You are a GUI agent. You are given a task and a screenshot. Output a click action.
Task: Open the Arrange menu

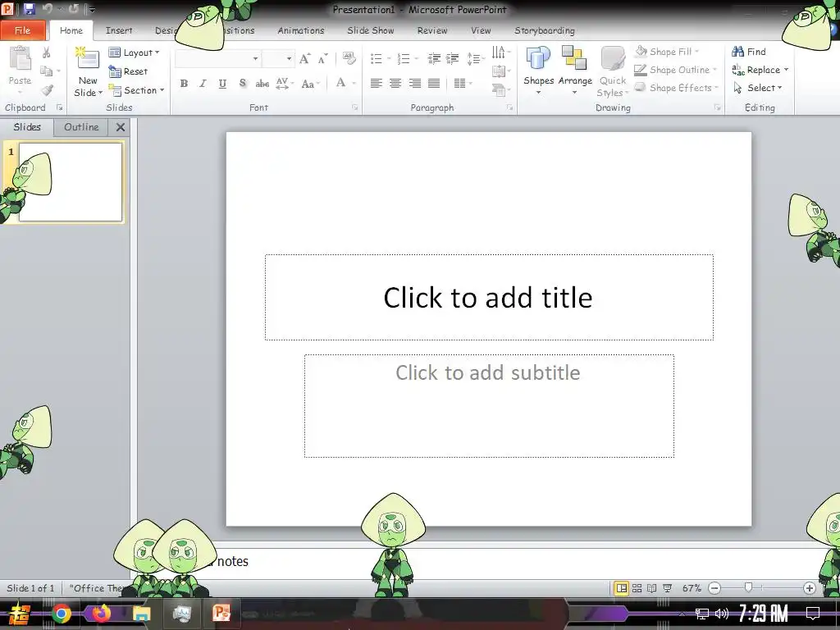[575, 70]
